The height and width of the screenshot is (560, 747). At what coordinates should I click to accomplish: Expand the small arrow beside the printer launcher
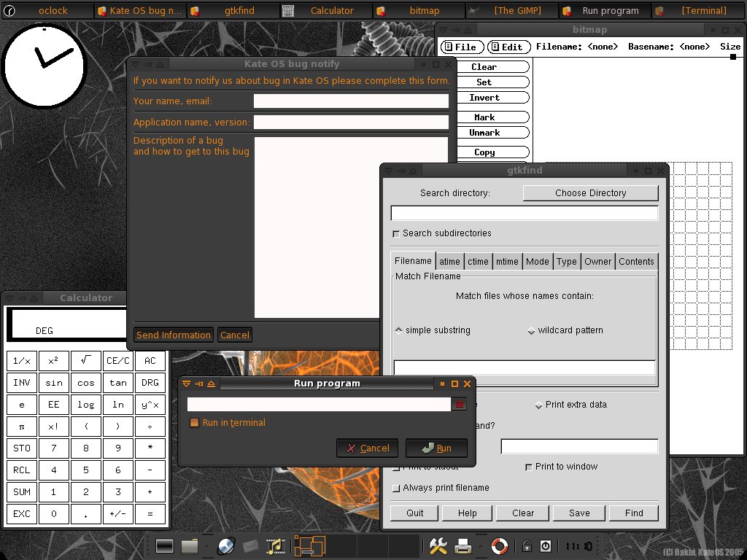tap(480, 545)
